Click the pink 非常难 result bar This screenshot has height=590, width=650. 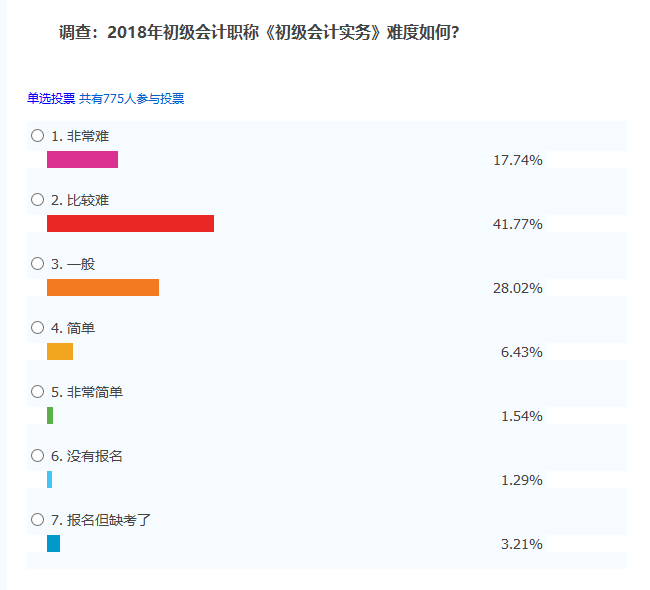tap(82, 160)
